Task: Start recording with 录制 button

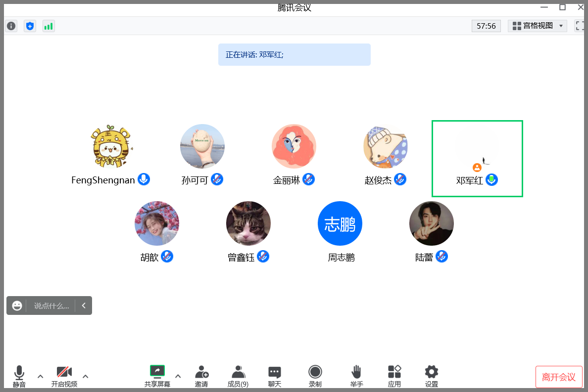Action: point(315,376)
